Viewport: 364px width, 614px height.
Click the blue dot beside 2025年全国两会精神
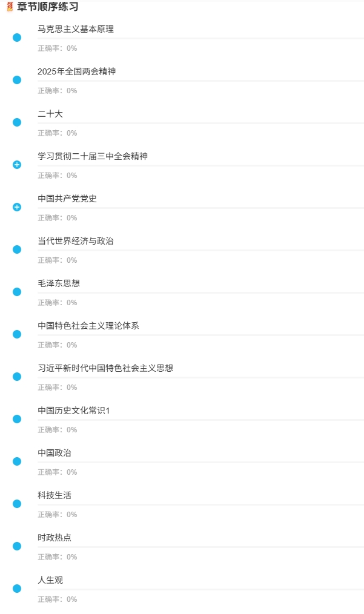pos(17,80)
